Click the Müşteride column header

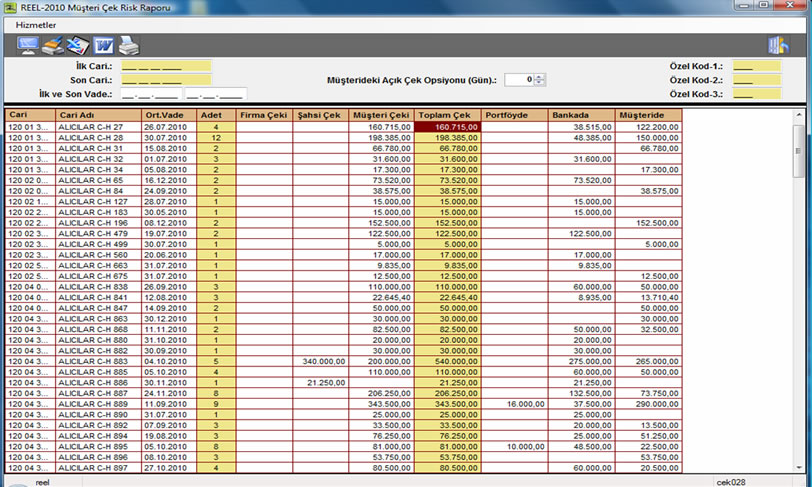click(x=648, y=115)
